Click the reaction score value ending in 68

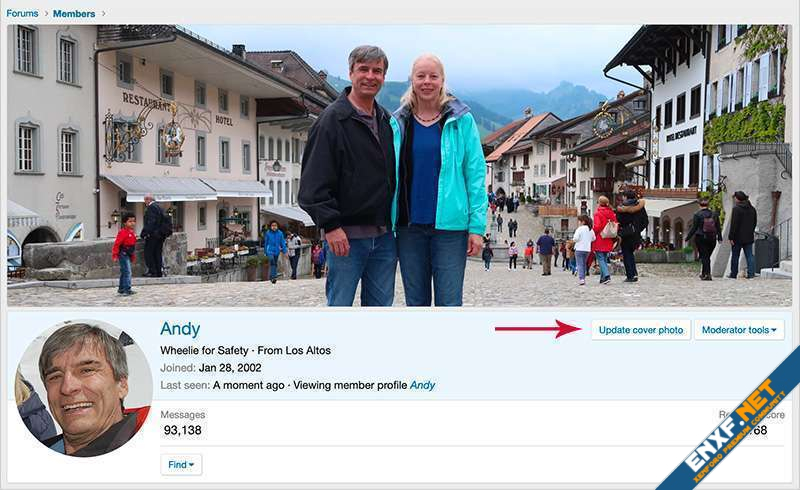coord(758,430)
